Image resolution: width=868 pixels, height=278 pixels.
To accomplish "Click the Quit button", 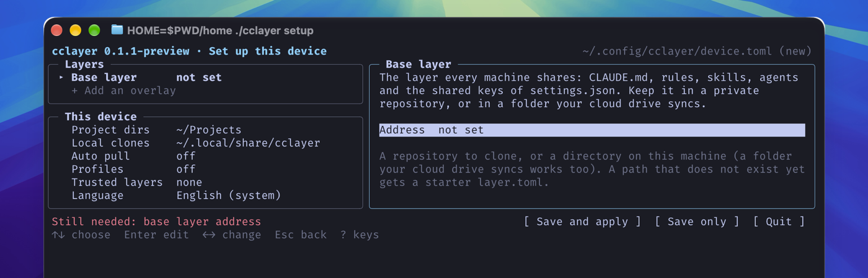I will click(x=779, y=222).
